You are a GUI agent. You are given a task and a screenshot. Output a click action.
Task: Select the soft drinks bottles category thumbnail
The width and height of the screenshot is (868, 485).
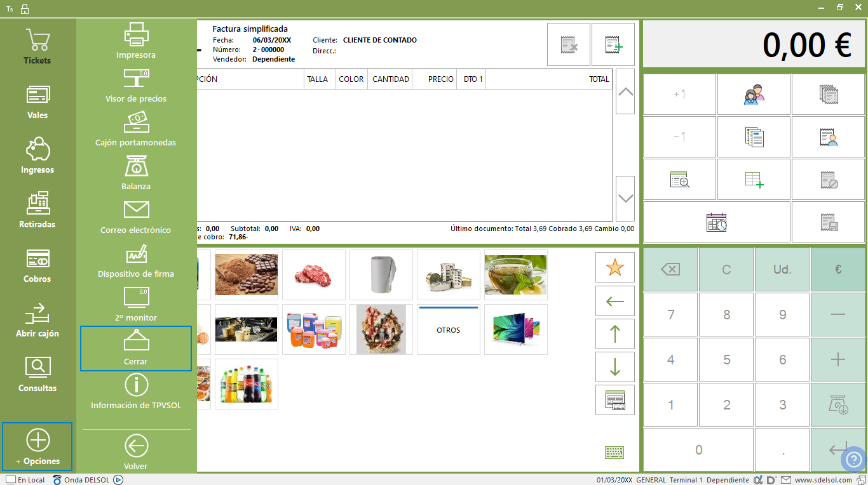click(247, 384)
